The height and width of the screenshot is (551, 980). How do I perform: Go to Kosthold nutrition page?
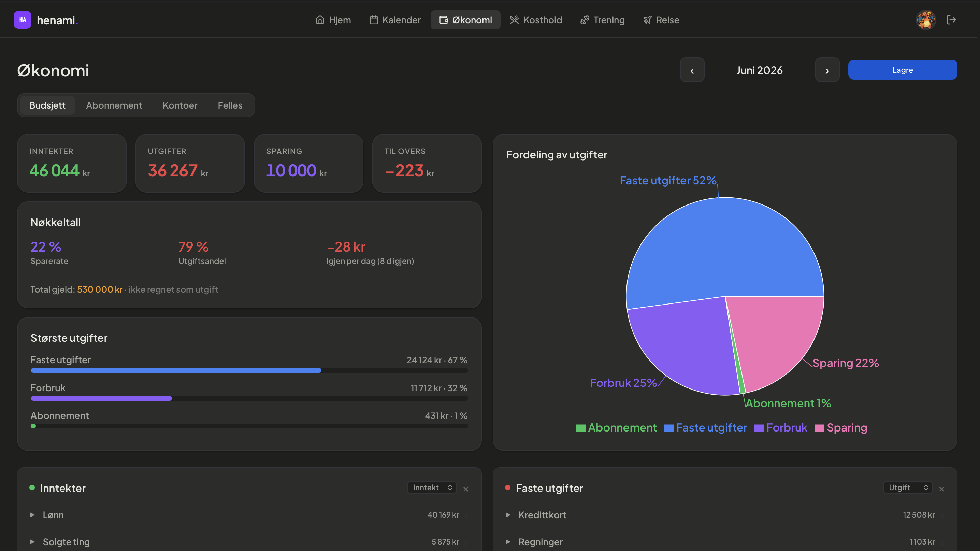[536, 20]
